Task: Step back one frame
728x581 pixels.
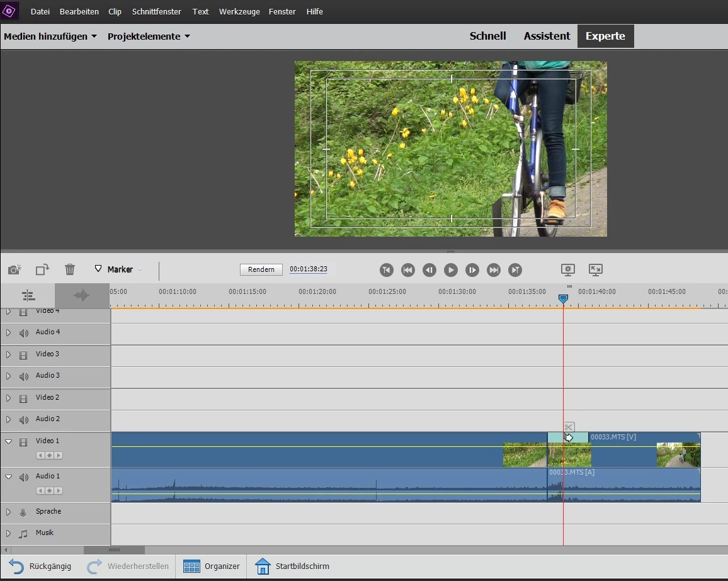Action: [429, 270]
